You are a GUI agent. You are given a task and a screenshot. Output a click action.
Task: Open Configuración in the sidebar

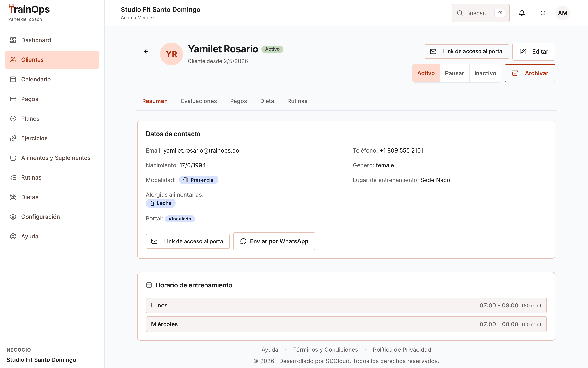pos(52,217)
